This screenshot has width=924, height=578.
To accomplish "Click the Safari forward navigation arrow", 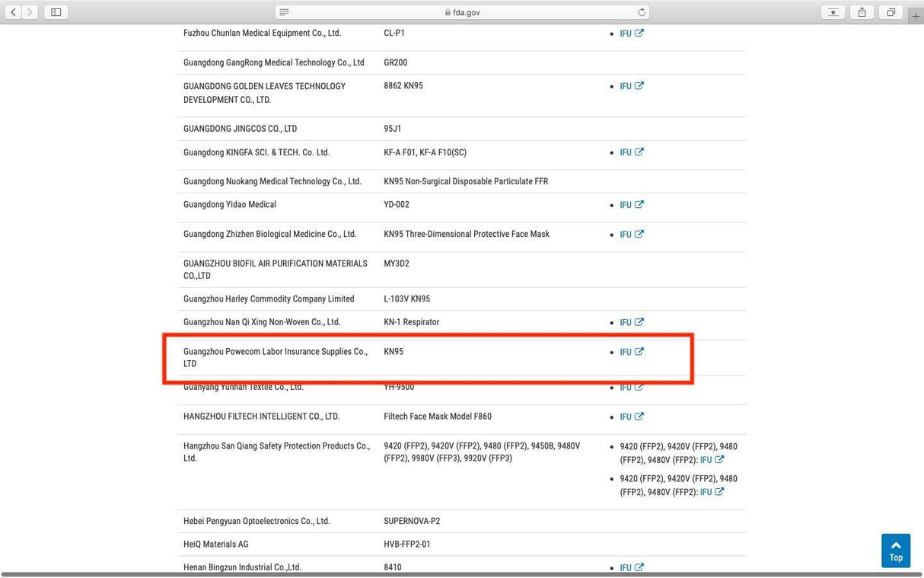I will 30,12.
